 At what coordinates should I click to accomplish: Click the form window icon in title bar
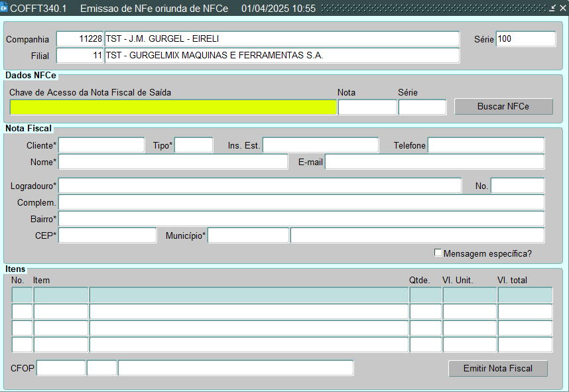[x=5, y=9]
